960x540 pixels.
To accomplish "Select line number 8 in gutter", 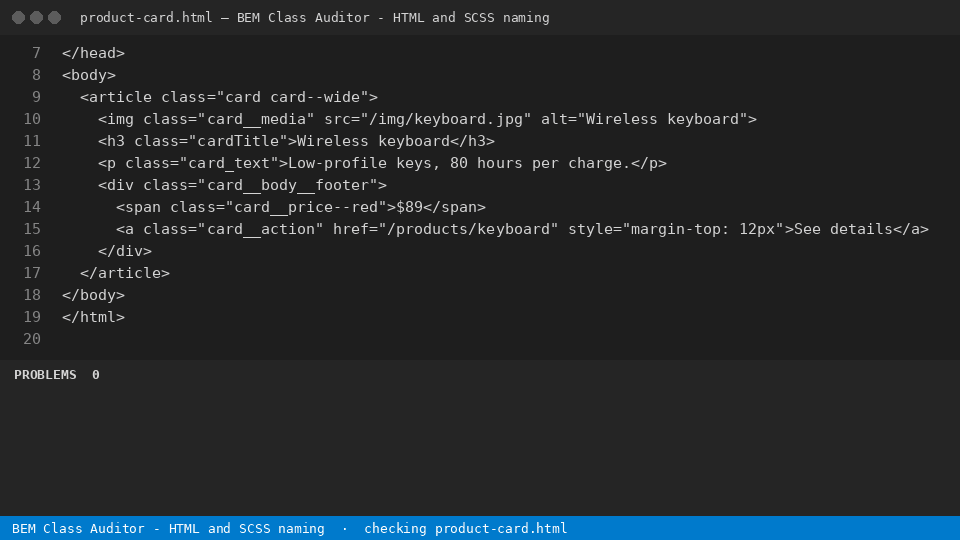I will tap(36, 75).
